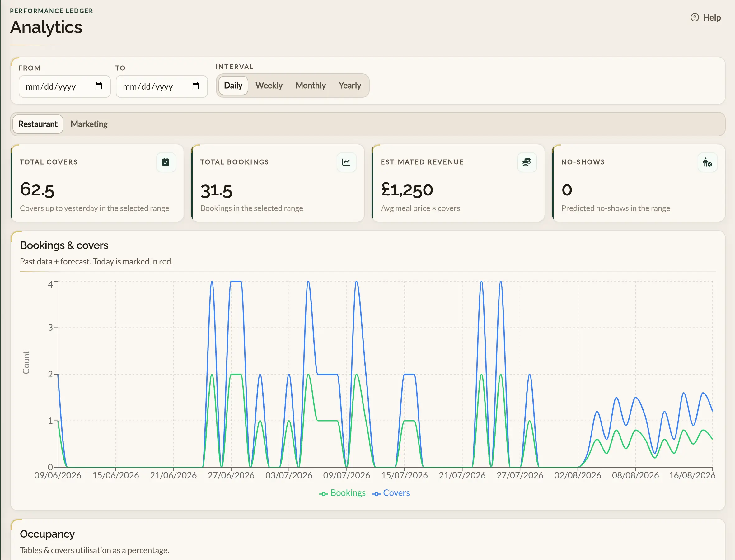Click the Estimated Revenue coins icon
The height and width of the screenshot is (560, 735).
527,162
